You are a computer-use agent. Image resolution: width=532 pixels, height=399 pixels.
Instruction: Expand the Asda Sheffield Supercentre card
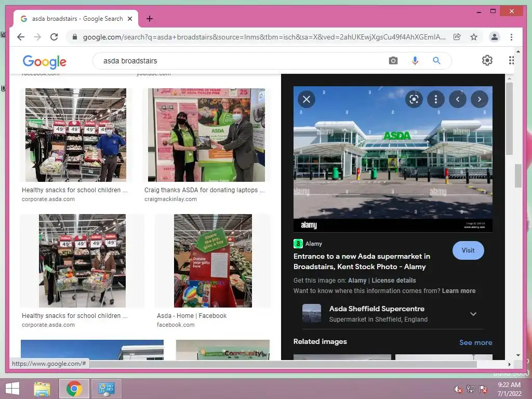pos(473,314)
